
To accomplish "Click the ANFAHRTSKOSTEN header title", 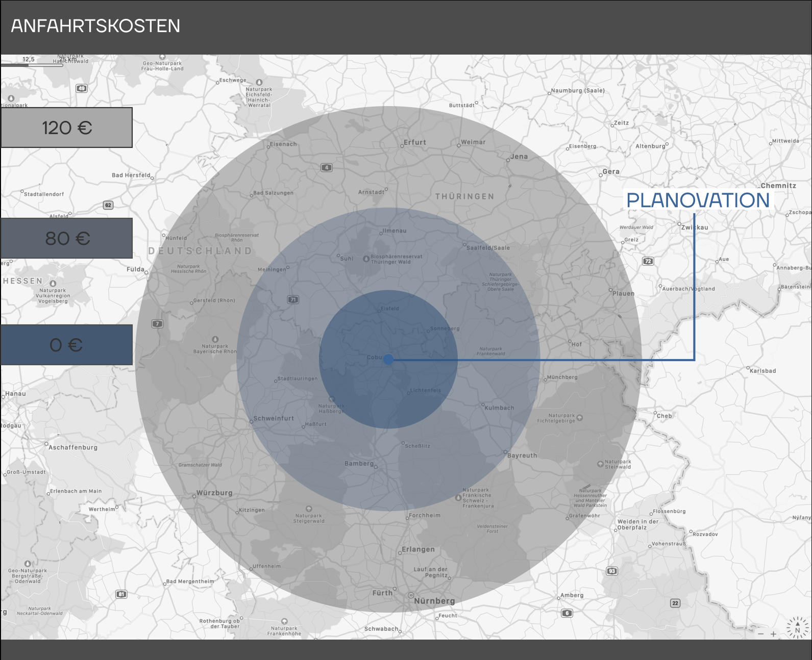I will (95, 26).
